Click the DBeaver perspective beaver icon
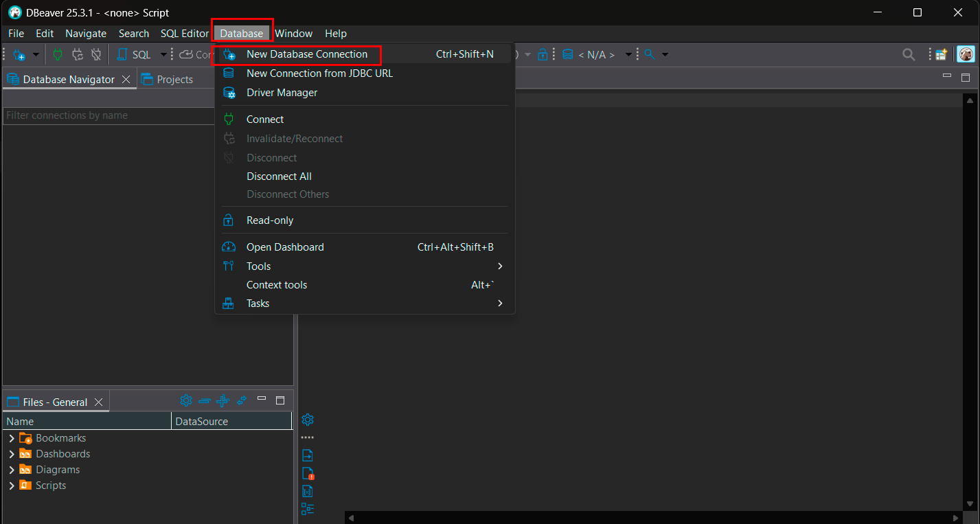 966,55
